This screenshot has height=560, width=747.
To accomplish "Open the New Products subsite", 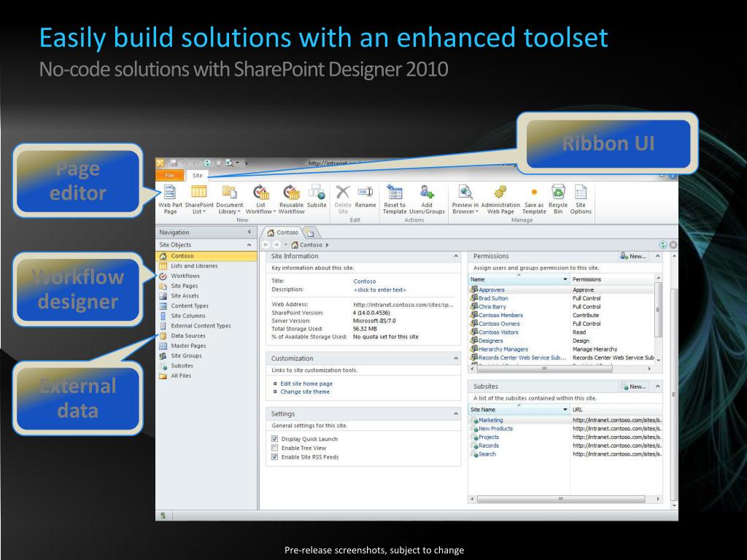I will 495,429.
